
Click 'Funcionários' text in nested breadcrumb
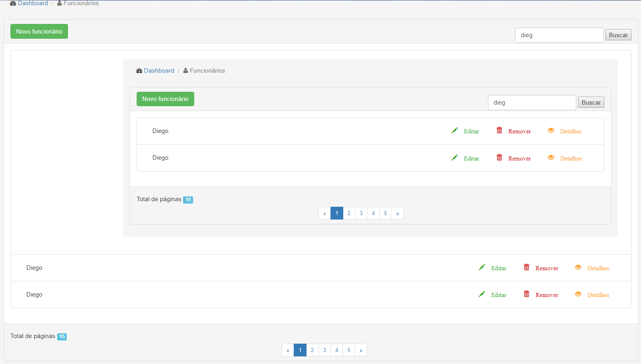[207, 71]
